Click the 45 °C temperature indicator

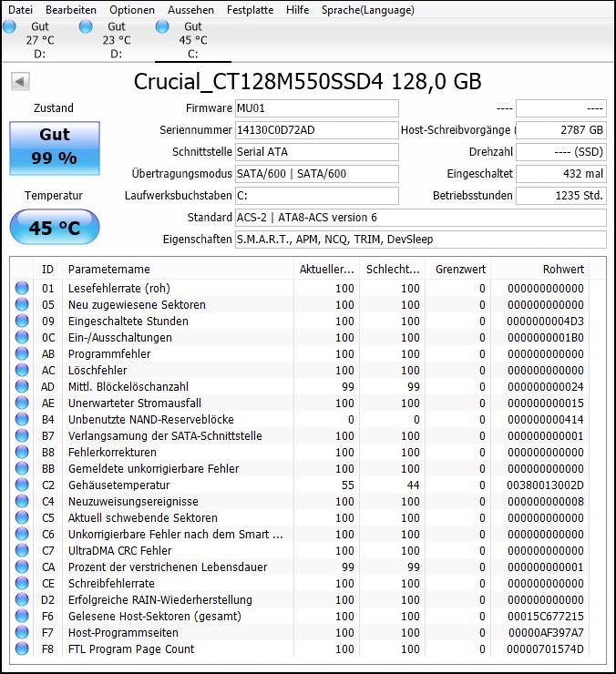tap(55, 228)
